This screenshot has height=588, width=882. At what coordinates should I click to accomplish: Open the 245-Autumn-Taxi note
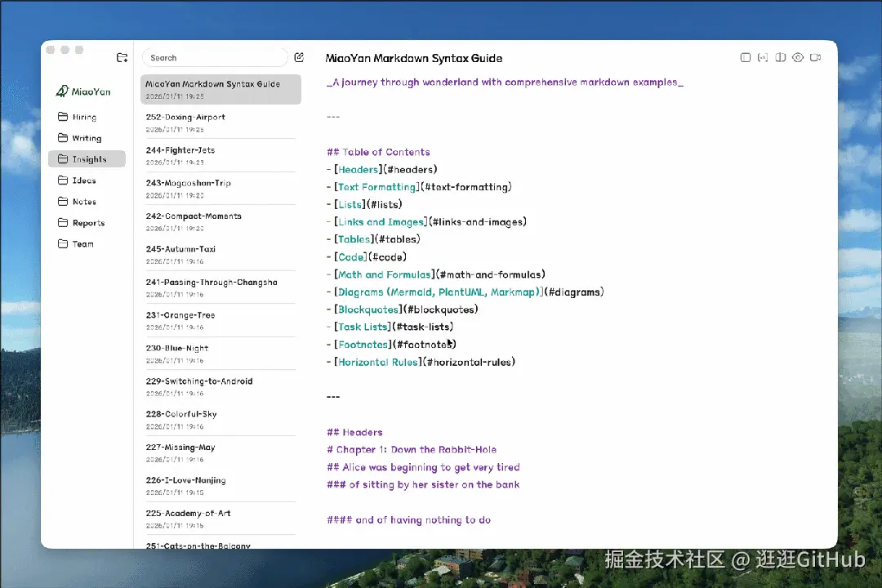tap(220, 254)
